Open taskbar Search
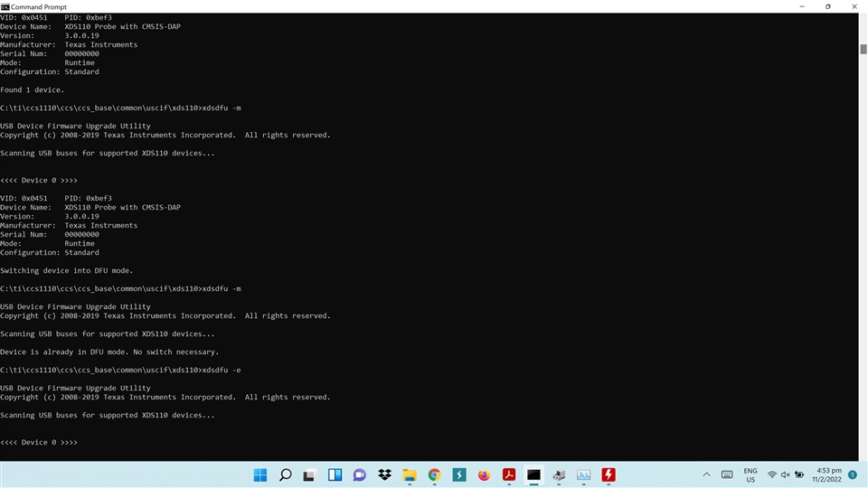The width and height of the screenshot is (868, 488). 285,474
